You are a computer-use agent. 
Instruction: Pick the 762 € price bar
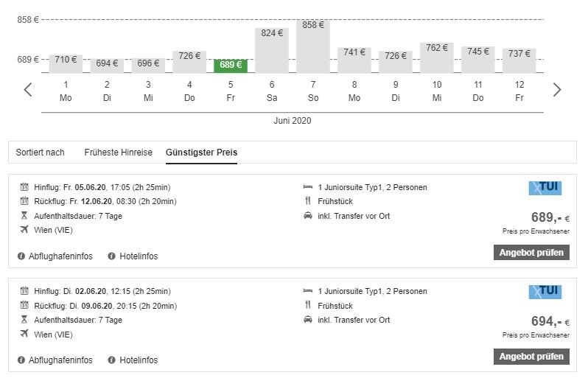[437, 57]
